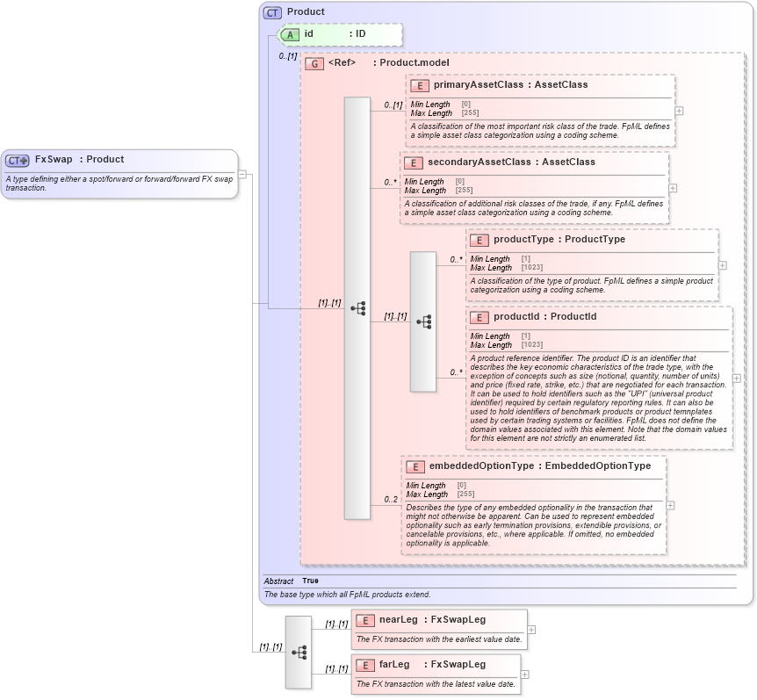Click the G group icon next to <Ref>
The height and width of the screenshot is (700, 757).
click(314, 63)
